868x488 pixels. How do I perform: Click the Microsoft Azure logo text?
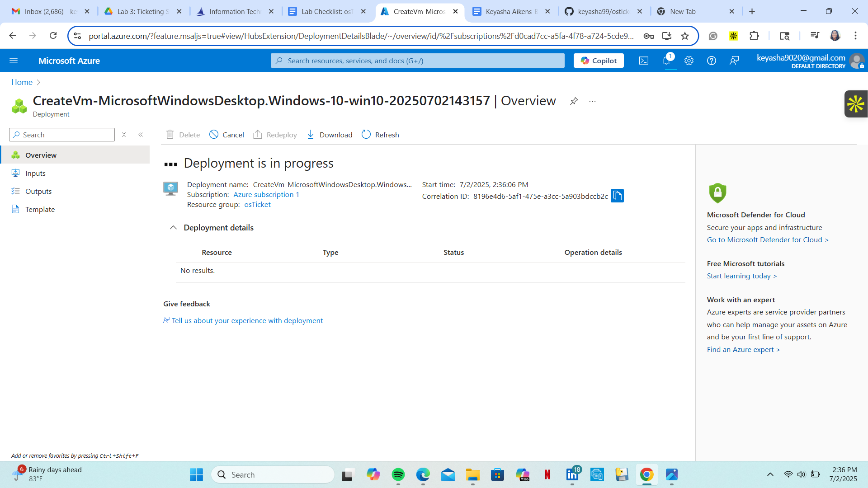[x=69, y=61]
